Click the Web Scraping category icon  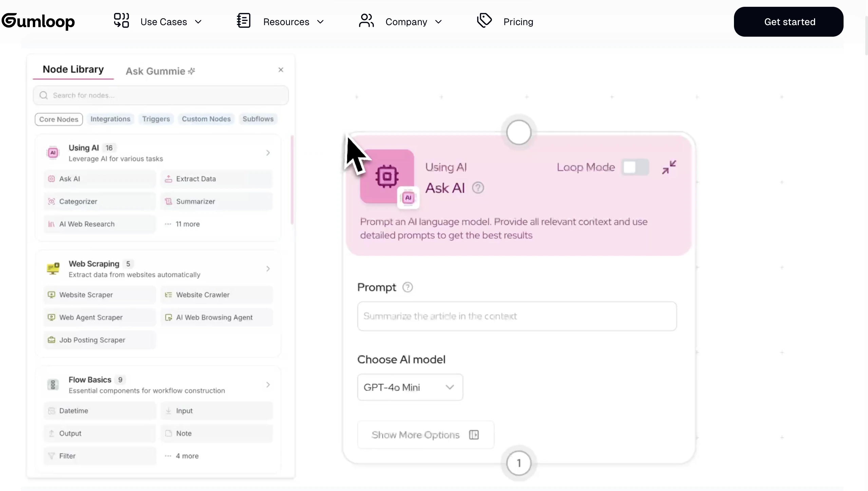point(53,269)
